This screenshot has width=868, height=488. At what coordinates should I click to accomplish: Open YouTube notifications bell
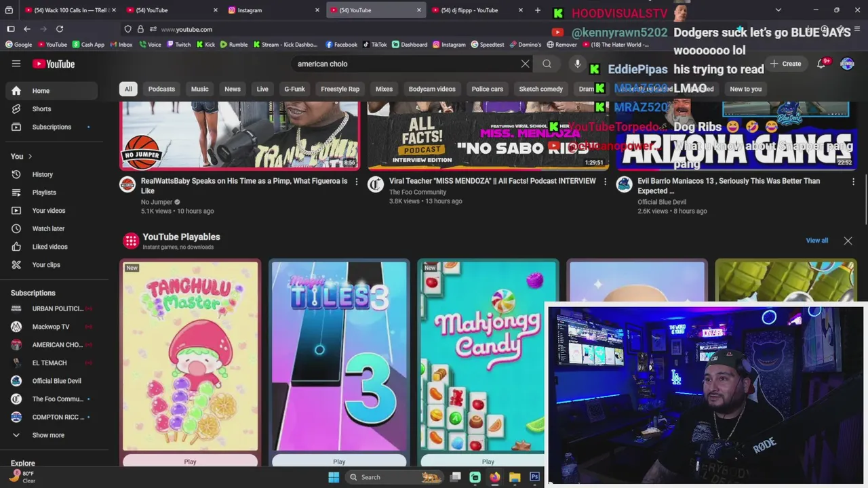pyautogui.click(x=821, y=64)
